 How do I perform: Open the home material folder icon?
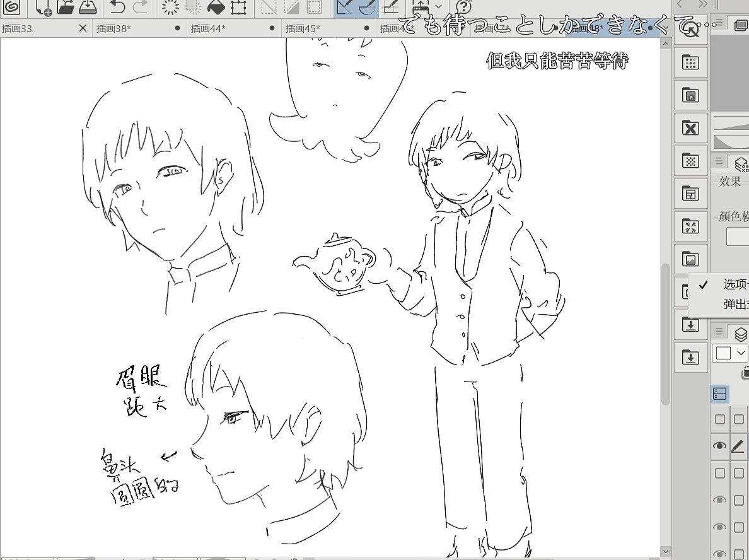[x=690, y=95]
